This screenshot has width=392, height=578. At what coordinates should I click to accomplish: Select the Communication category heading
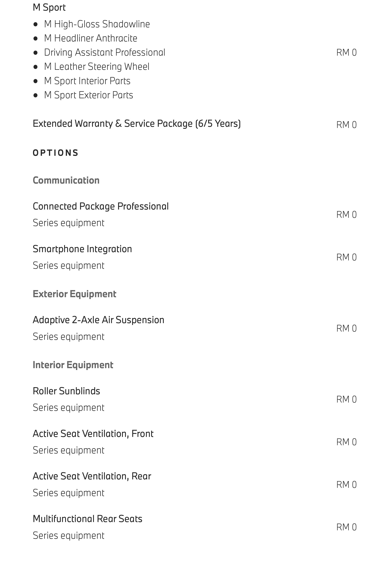(x=66, y=180)
